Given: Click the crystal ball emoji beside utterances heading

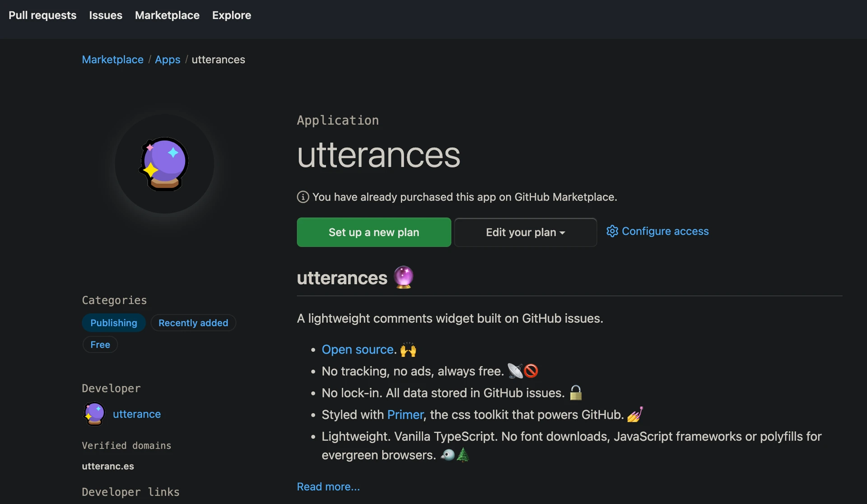Looking at the screenshot, I should point(403,277).
